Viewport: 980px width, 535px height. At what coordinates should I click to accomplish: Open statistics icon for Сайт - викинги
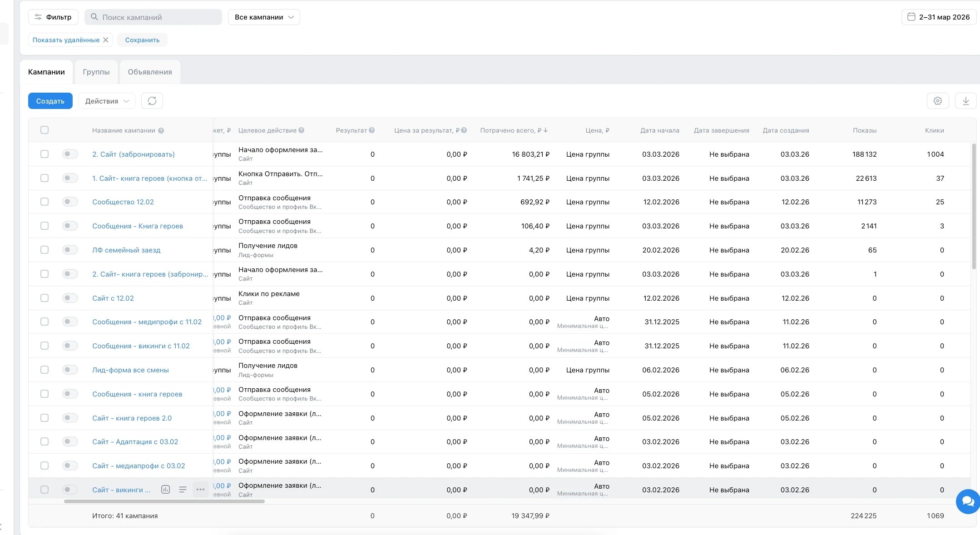166,490
